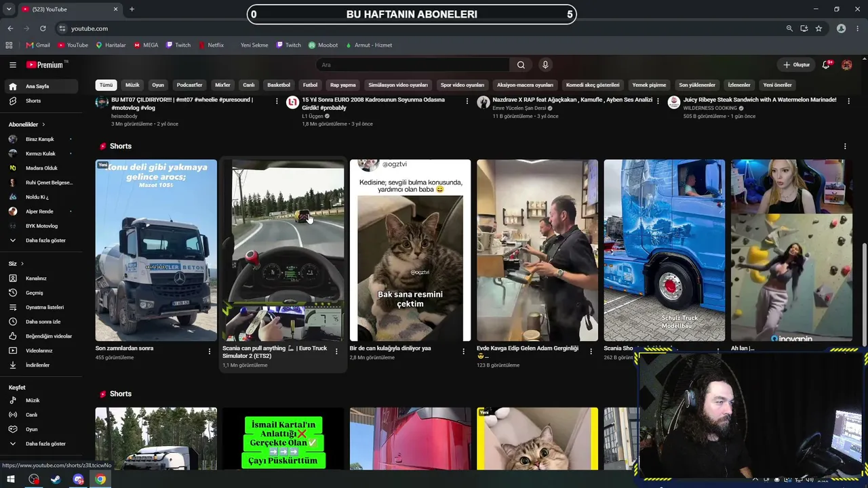Open options for Son zamlardan sonra short
This screenshot has height=488, width=868.
209,351
